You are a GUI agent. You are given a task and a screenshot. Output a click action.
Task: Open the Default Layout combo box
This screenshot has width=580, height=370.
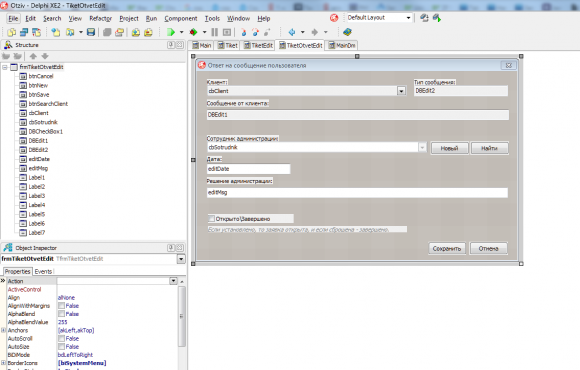click(x=408, y=18)
